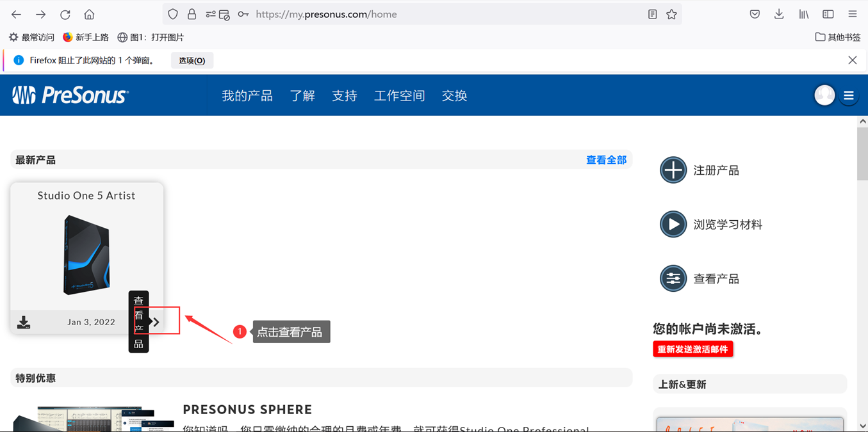Bookmark this page with the star icon
The height and width of the screenshot is (432, 868).
click(x=671, y=14)
